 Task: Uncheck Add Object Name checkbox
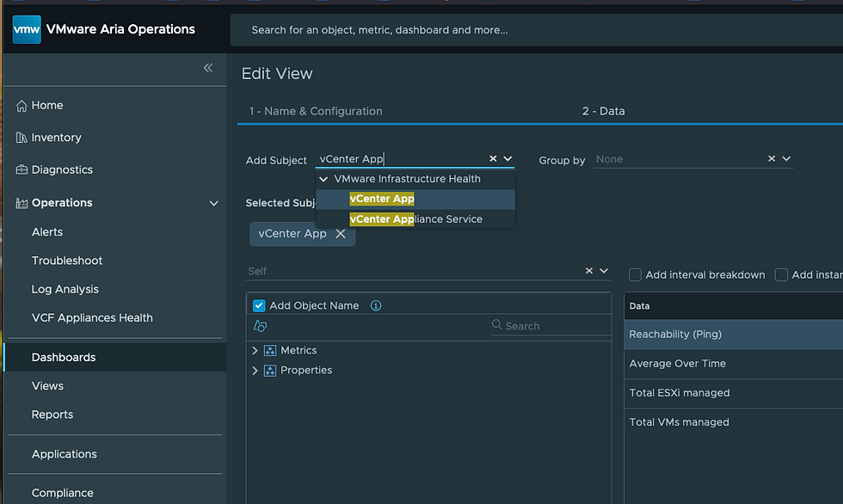[x=259, y=305]
